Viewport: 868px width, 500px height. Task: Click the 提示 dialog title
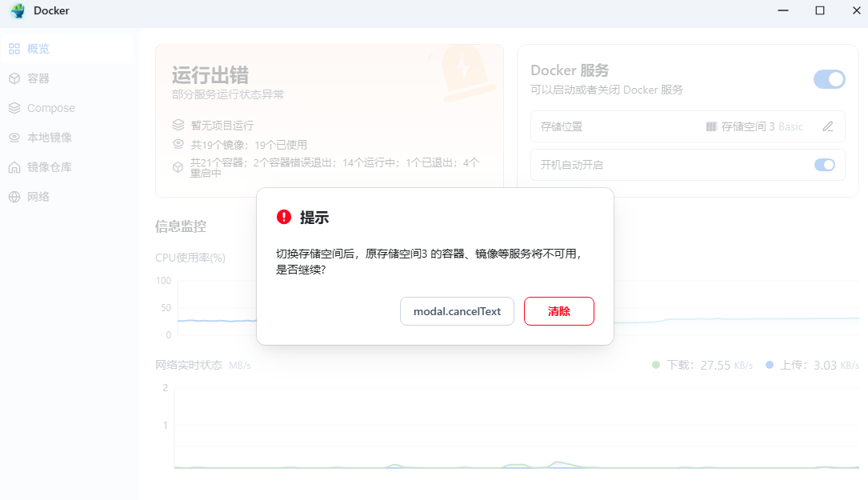coord(314,218)
